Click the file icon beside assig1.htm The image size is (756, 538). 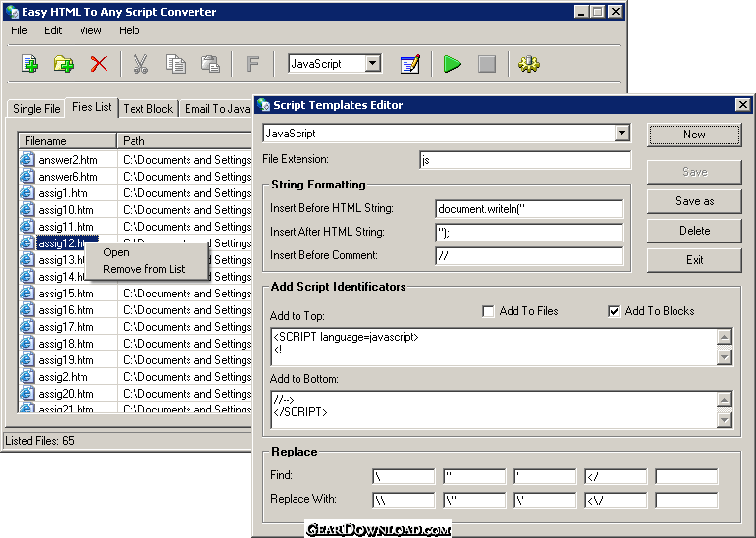[27, 192]
